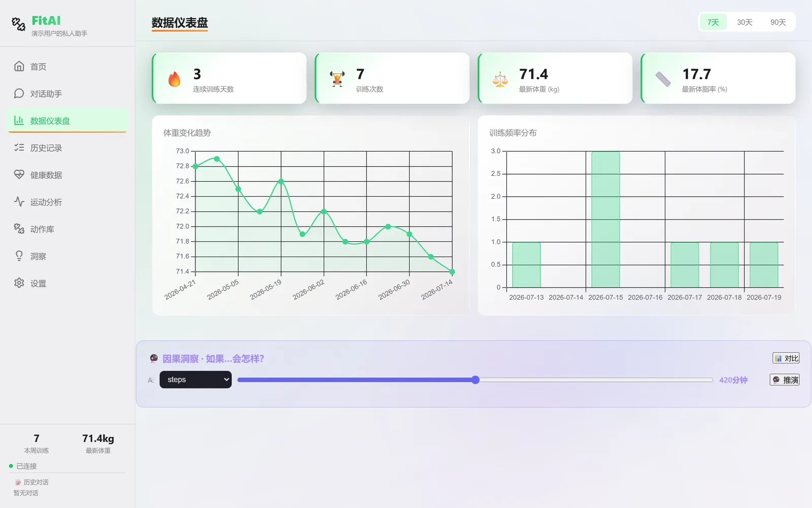Click the 推演 button
Viewport: 812px width, 508px height.
[x=785, y=379]
